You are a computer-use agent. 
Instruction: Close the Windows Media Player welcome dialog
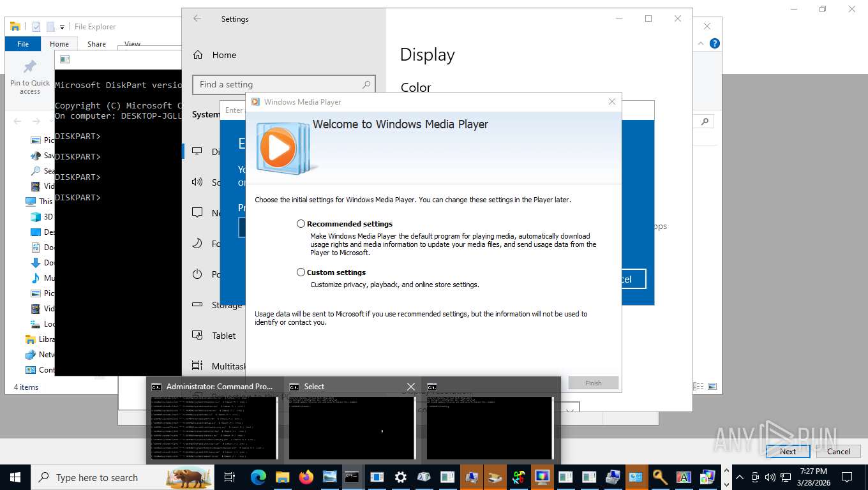612,101
